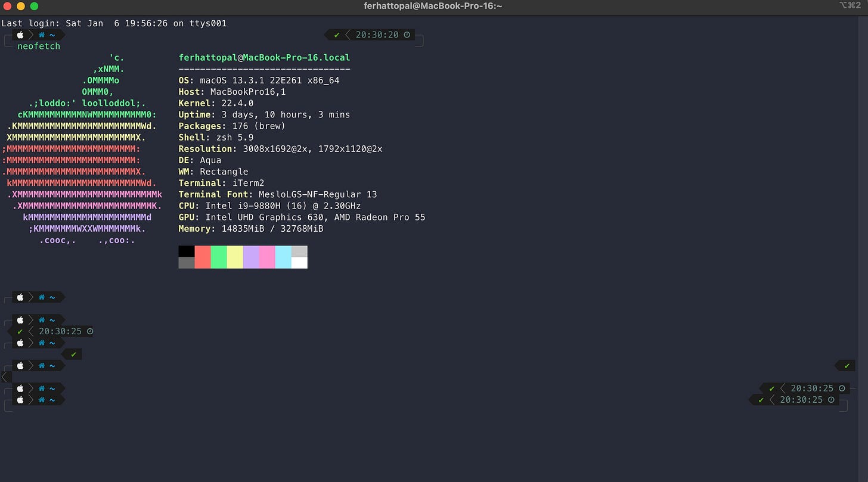
Task: Click the Terminal Font MesloLGS-NF-Regular line
Action: [278, 194]
